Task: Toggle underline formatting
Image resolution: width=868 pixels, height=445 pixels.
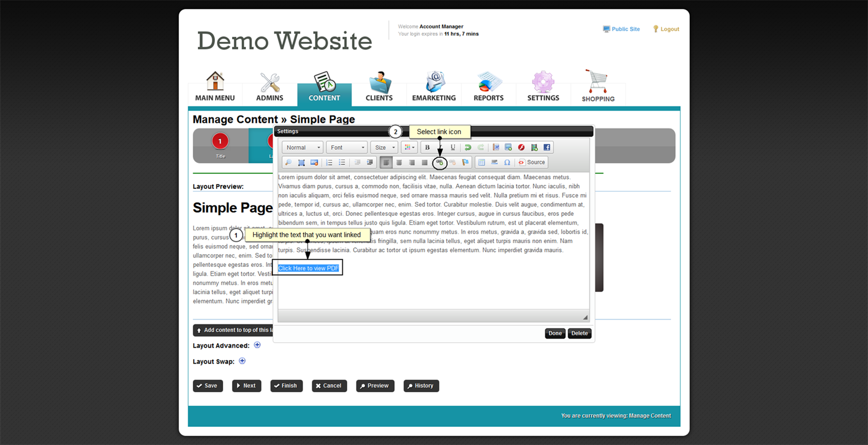Action: (453, 148)
